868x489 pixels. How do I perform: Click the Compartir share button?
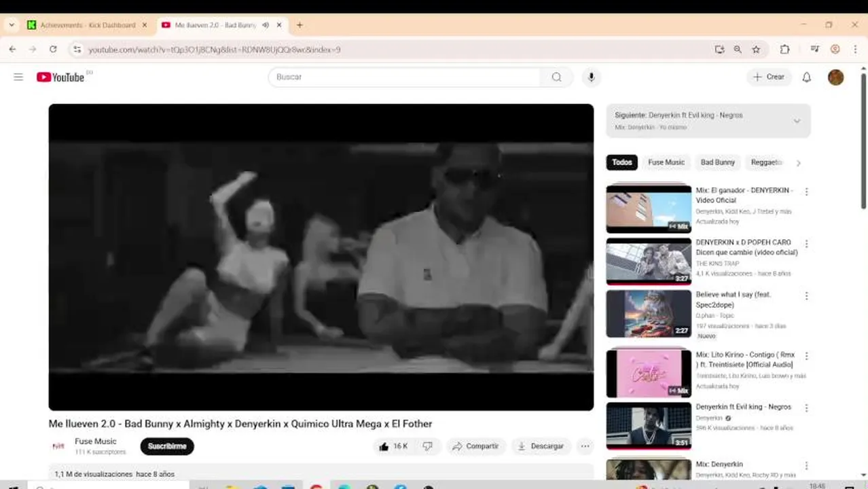(475, 446)
